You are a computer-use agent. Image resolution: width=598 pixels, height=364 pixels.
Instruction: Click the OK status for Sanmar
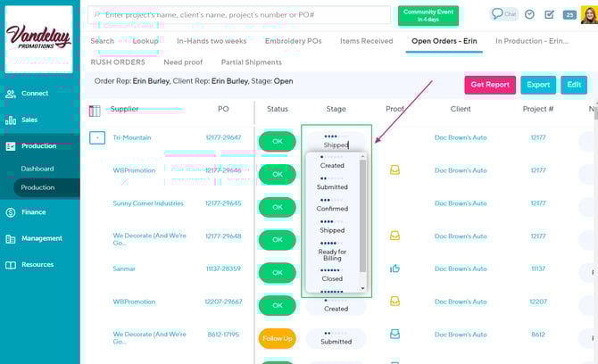pyautogui.click(x=277, y=273)
